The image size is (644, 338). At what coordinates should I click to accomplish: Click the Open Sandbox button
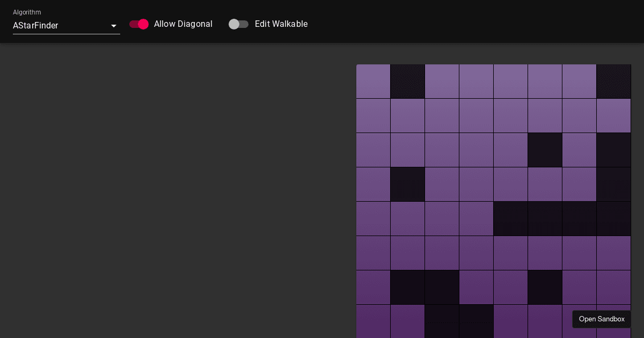click(602, 319)
